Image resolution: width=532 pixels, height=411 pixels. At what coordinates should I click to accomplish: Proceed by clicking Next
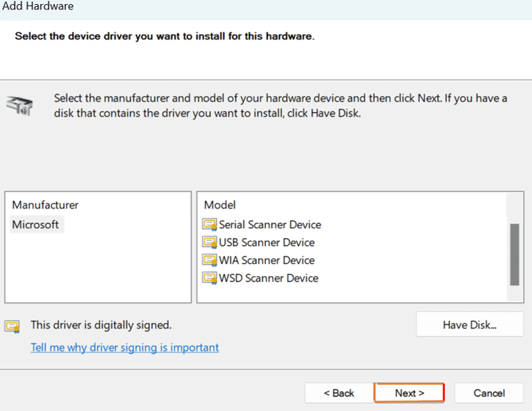click(x=409, y=393)
